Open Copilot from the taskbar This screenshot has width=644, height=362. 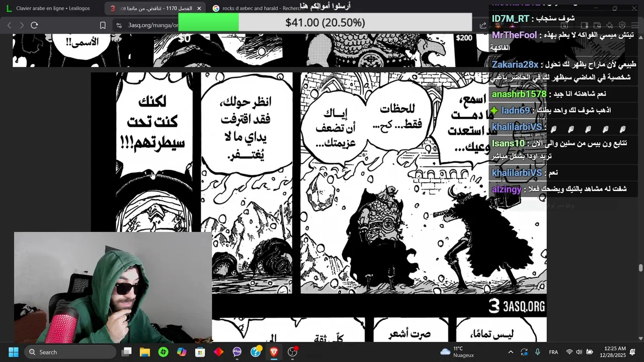tap(182, 352)
